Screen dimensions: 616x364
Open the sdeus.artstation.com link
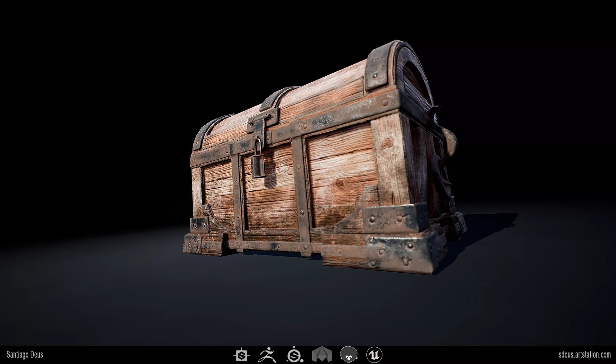tap(585, 355)
